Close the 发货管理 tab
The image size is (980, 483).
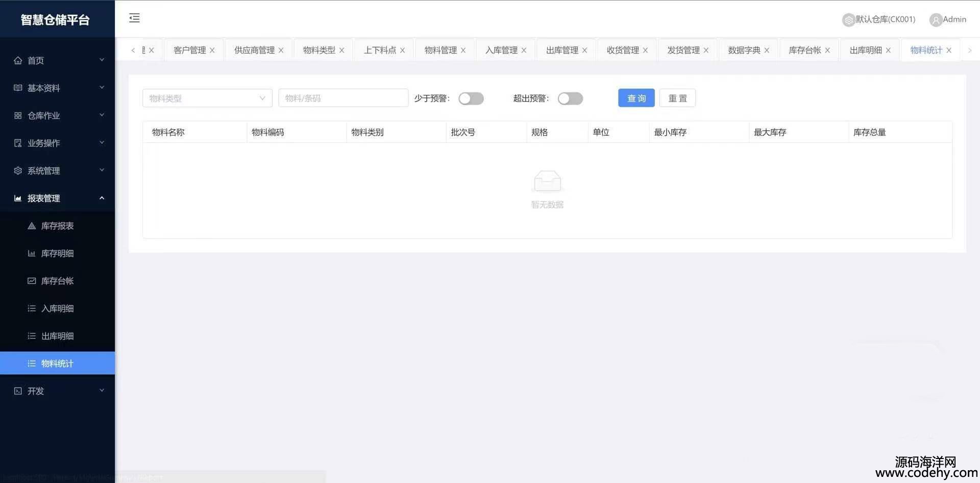pyautogui.click(x=706, y=50)
